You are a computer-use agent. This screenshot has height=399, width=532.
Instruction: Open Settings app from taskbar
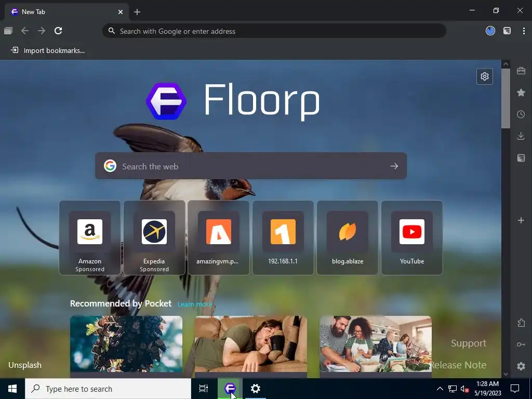pyautogui.click(x=255, y=389)
